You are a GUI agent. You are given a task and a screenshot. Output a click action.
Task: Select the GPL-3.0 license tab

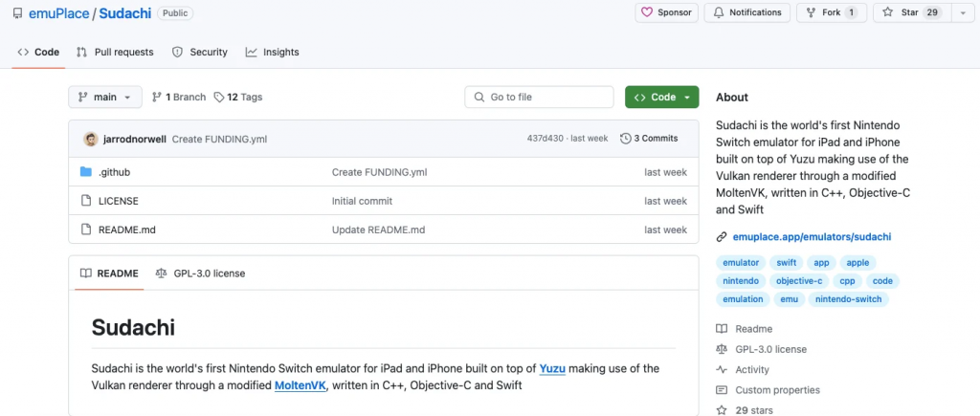click(x=200, y=273)
